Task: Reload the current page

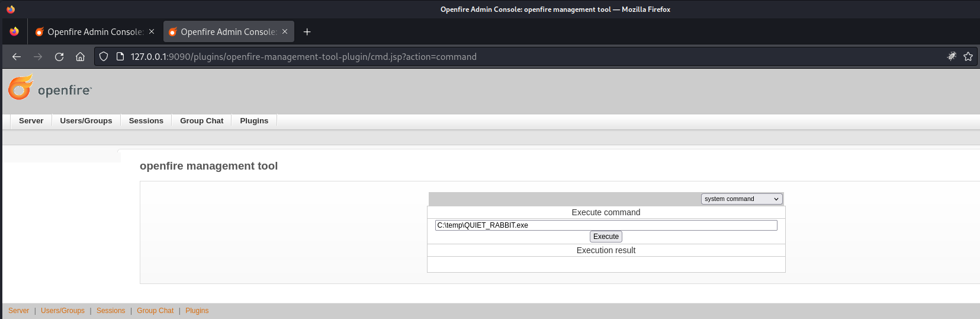Action: click(59, 57)
